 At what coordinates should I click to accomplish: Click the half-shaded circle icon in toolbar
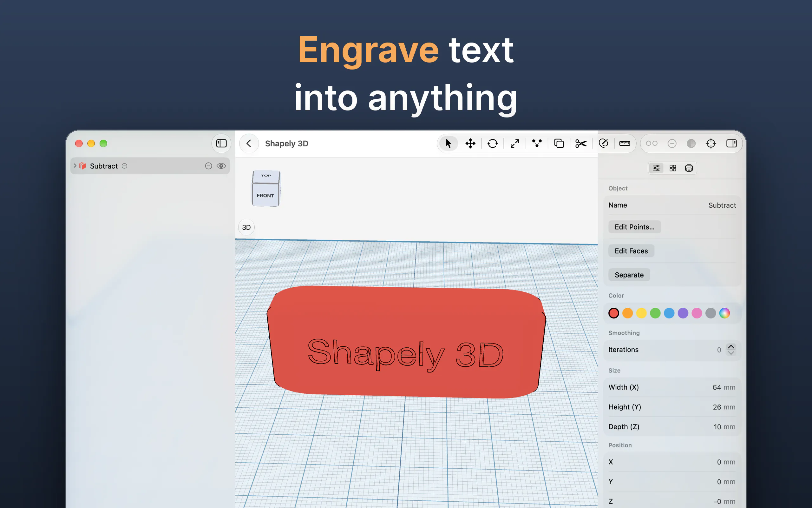pyautogui.click(x=691, y=144)
